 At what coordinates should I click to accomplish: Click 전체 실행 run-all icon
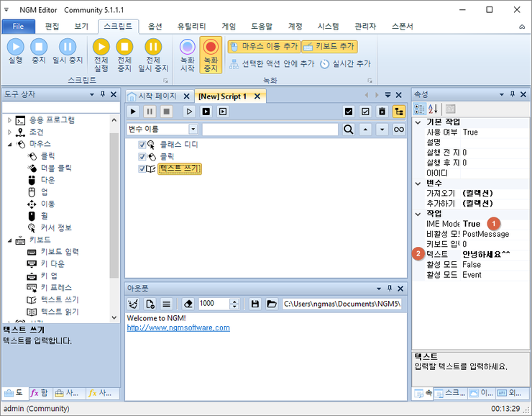[x=101, y=55]
